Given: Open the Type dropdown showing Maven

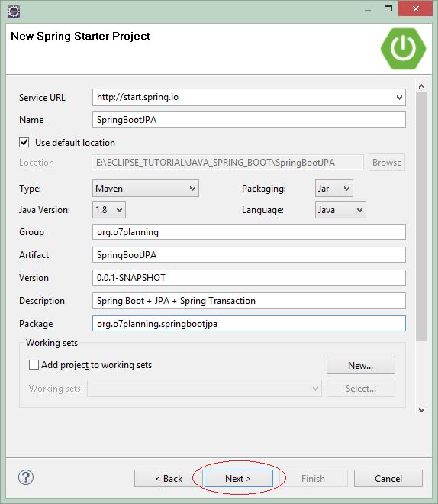Looking at the screenshot, I should 146,189.
